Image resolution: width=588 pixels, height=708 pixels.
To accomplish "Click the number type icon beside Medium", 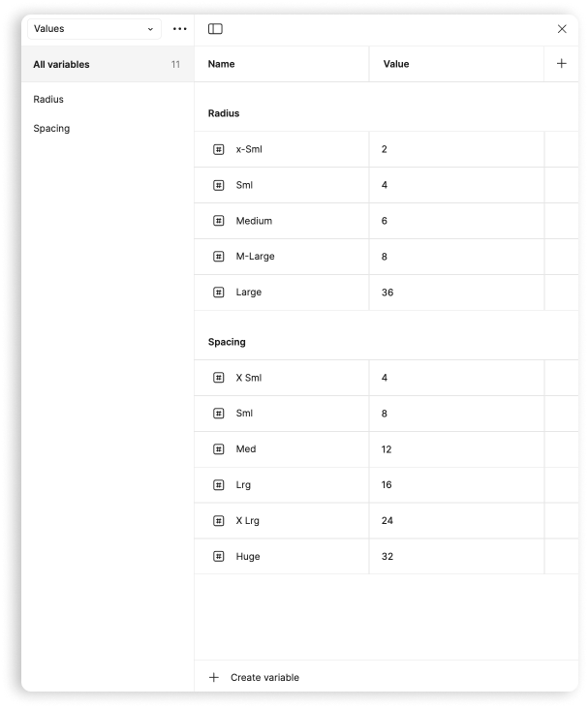I will tap(219, 221).
